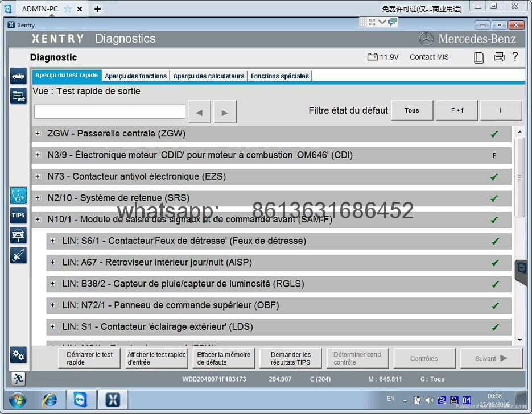
Task: Open the TIPS panel from the left sidebar
Action: 18,215
